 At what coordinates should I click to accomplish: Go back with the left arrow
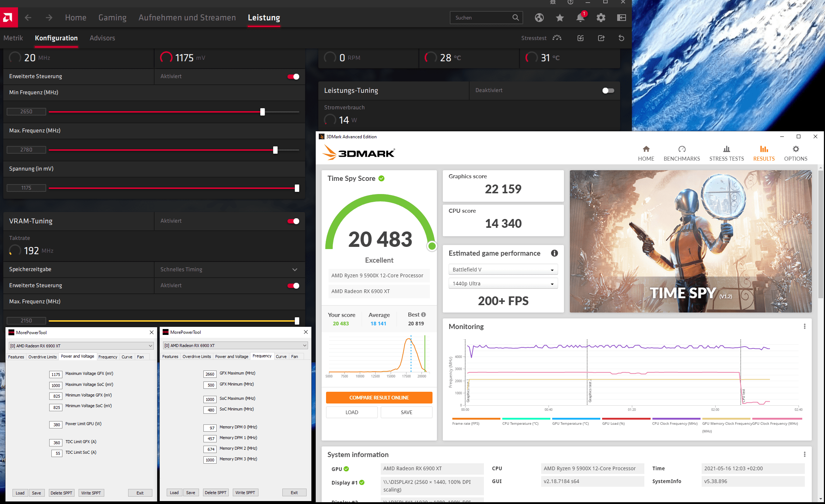(28, 18)
